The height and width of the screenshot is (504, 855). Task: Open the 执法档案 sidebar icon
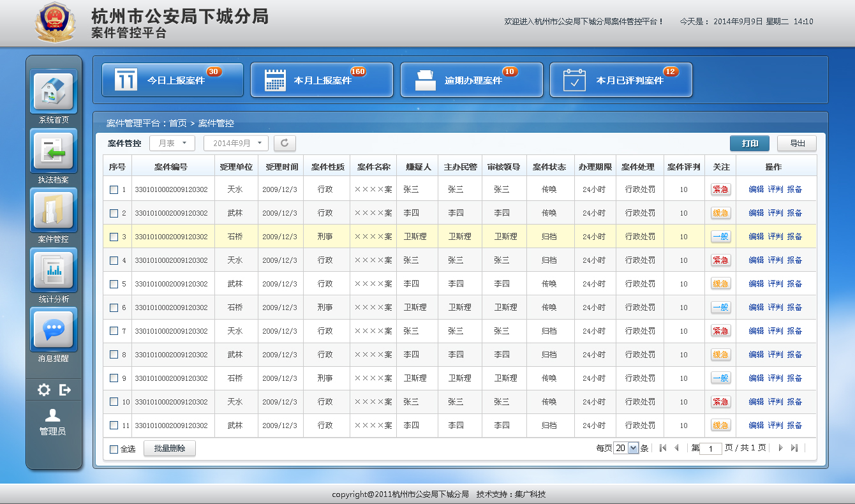point(54,151)
